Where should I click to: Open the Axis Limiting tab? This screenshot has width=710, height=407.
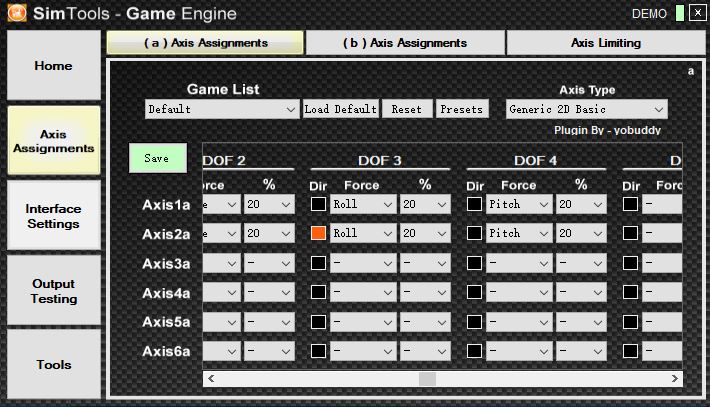[606, 43]
